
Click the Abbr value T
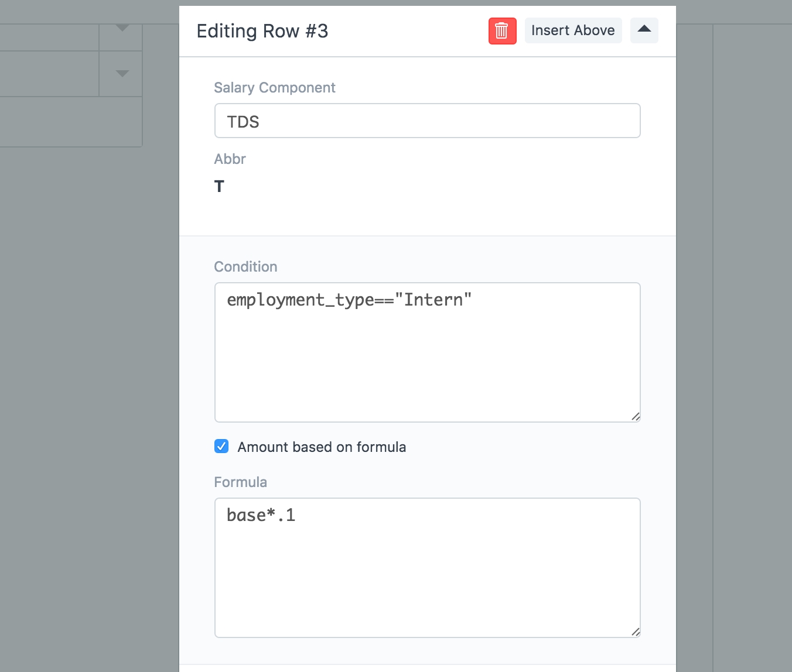click(x=219, y=187)
